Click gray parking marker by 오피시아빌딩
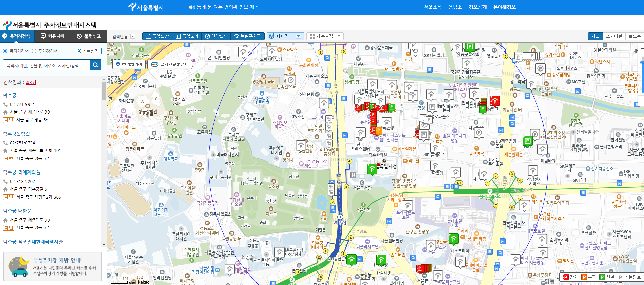 pyautogui.click(x=272, y=52)
